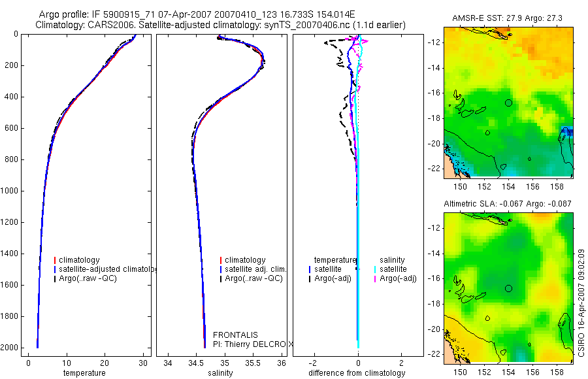Click the 'Argo profile: IF 5900915_71' title line
The width and height of the screenshot is (588, 379).
(197, 14)
